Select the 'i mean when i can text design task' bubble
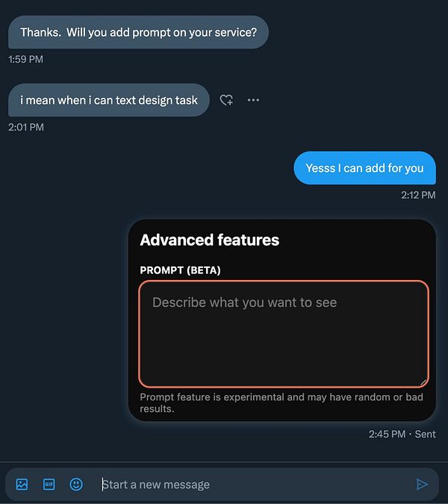 pyautogui.click(x=109, y=100)
